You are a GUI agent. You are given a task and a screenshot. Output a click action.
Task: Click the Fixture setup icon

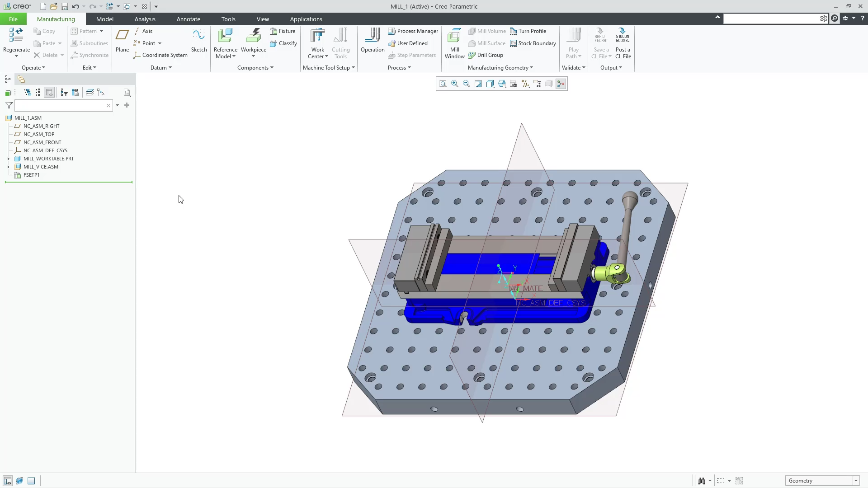274,31
